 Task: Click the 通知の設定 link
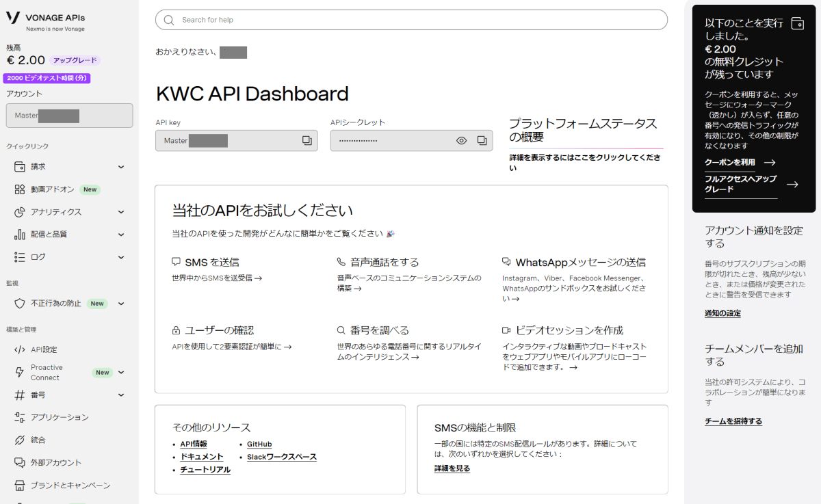point(722,313)
